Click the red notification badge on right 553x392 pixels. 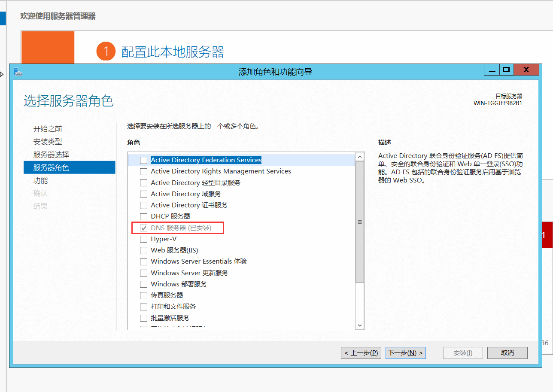click(x=546, y=235)
